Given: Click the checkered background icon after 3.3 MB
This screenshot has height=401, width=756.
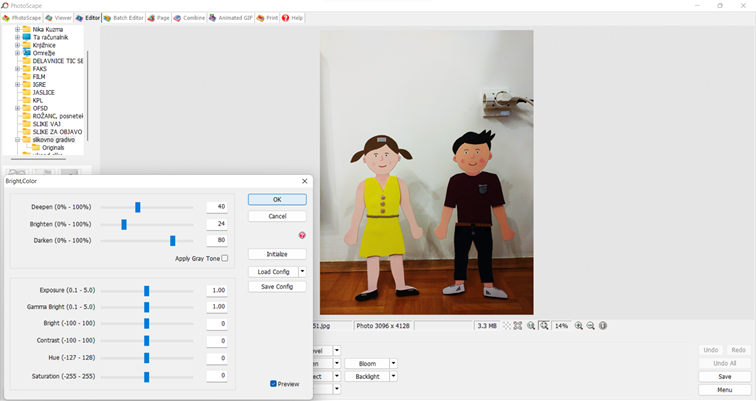Looking at the screenshot, I should click(x=507, y=326).
